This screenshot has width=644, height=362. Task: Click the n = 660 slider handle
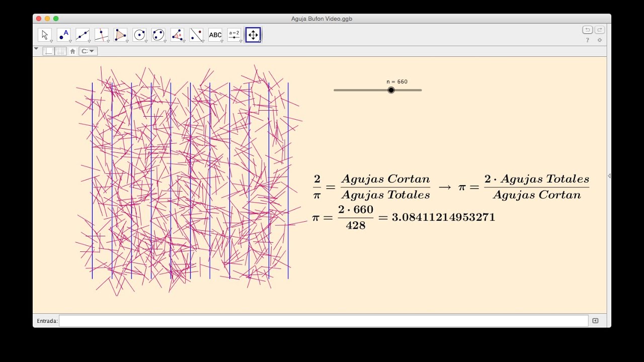pos(391,90)
